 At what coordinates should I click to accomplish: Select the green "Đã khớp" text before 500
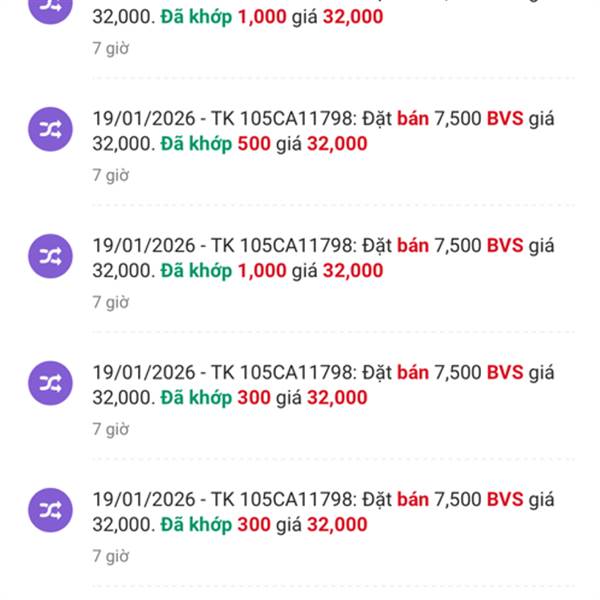coord(195,144)
